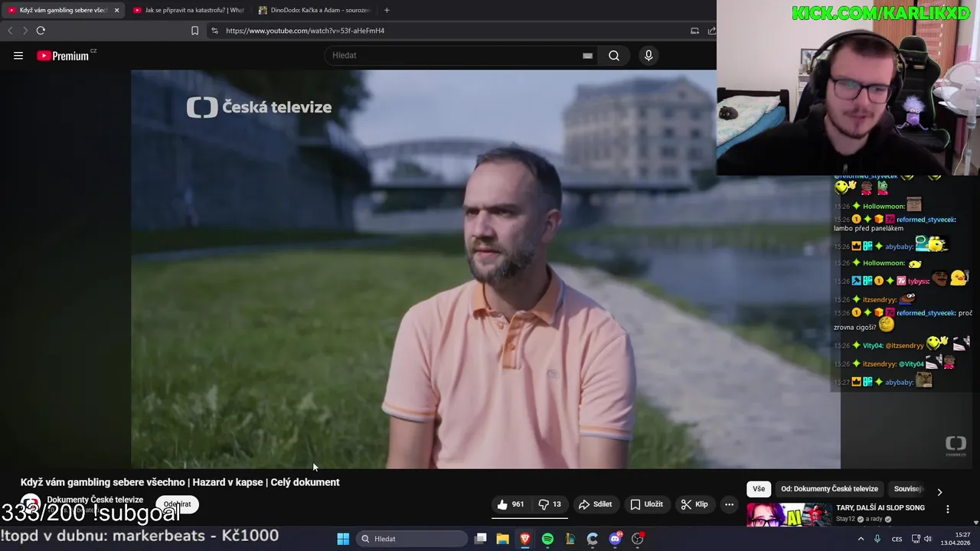The height and width of the screenshot is (551, 980).
Task: Show hidden system tray icons
Action: click(861, 539)
